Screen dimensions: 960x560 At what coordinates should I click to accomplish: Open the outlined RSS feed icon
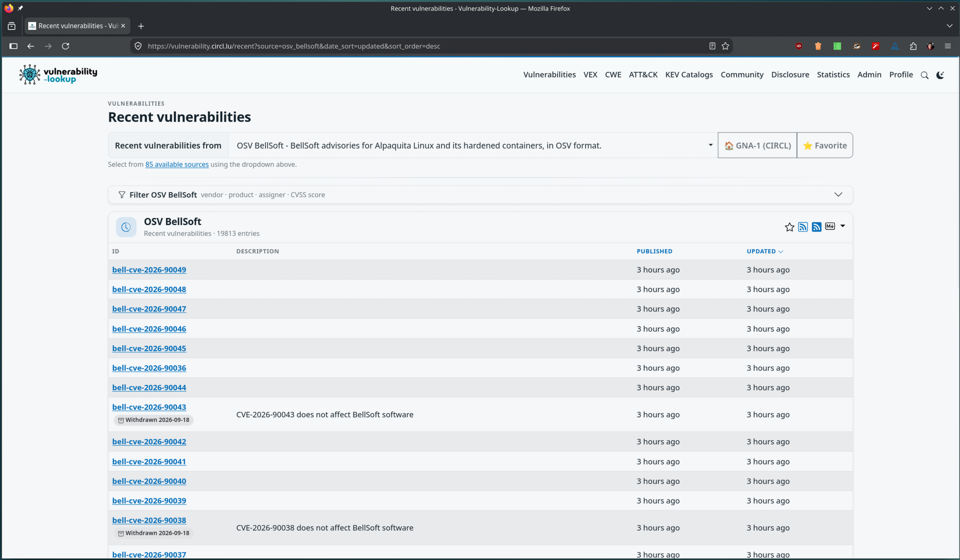(803, 227)
